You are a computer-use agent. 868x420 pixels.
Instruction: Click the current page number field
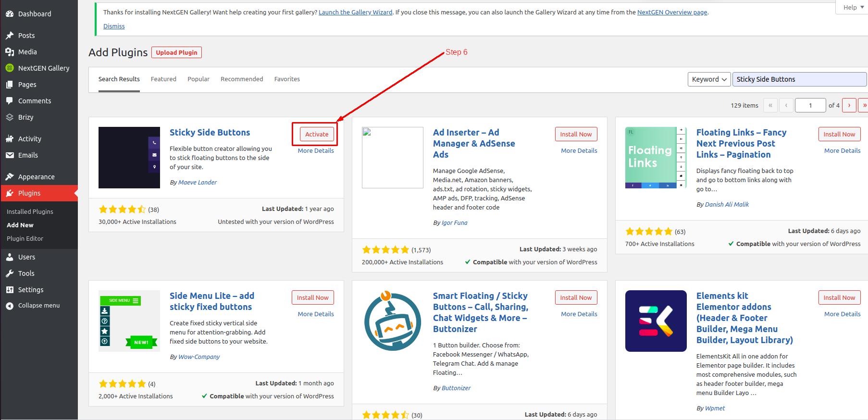[x=810, y=105]
